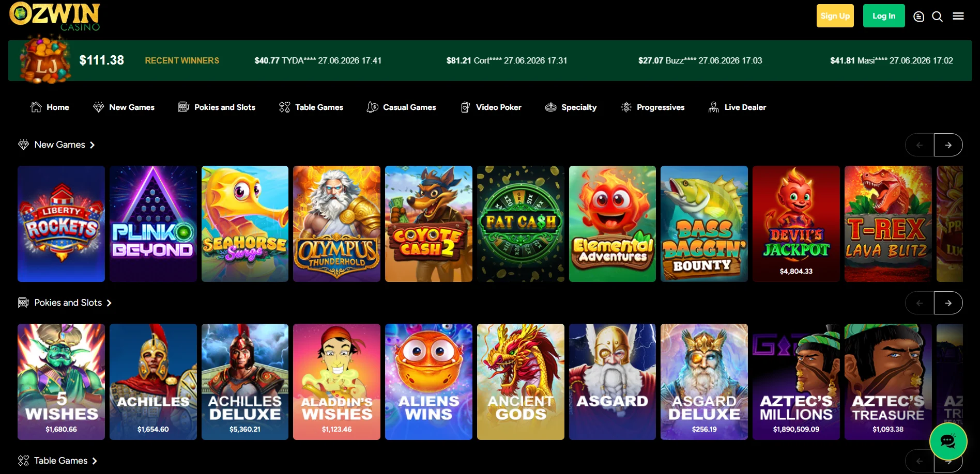
Task: Click the icon beside Table Games heading
Action: click(x=23, y=461)
